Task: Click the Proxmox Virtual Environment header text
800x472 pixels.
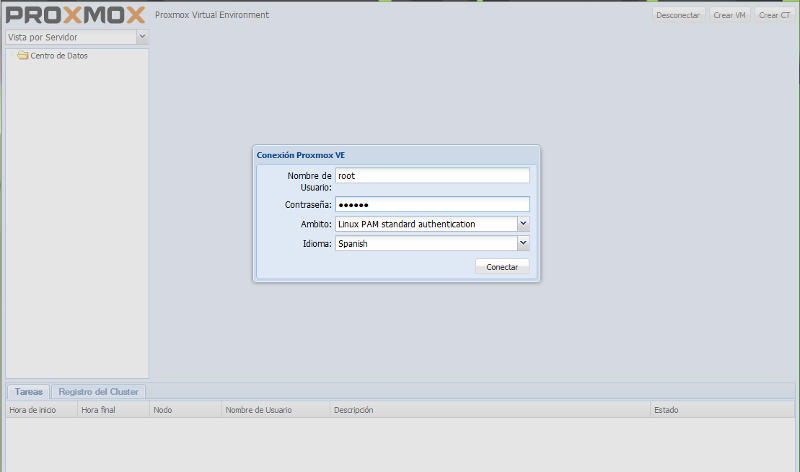Action: tap(212, 15)
